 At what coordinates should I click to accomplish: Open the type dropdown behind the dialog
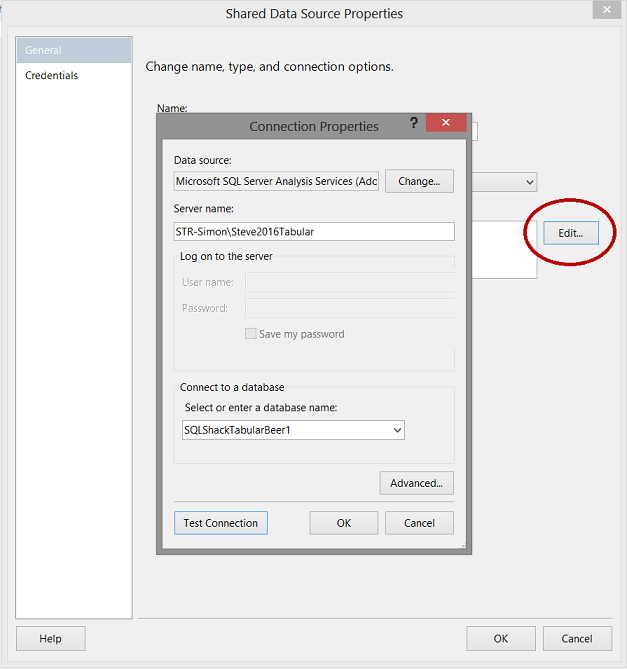pyautogui.click(x=529, y=182)
